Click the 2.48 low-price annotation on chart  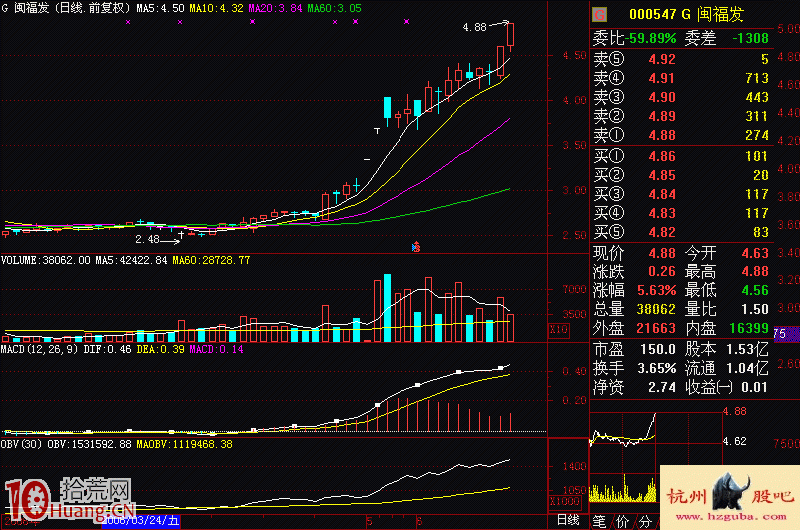coord(147,239)
